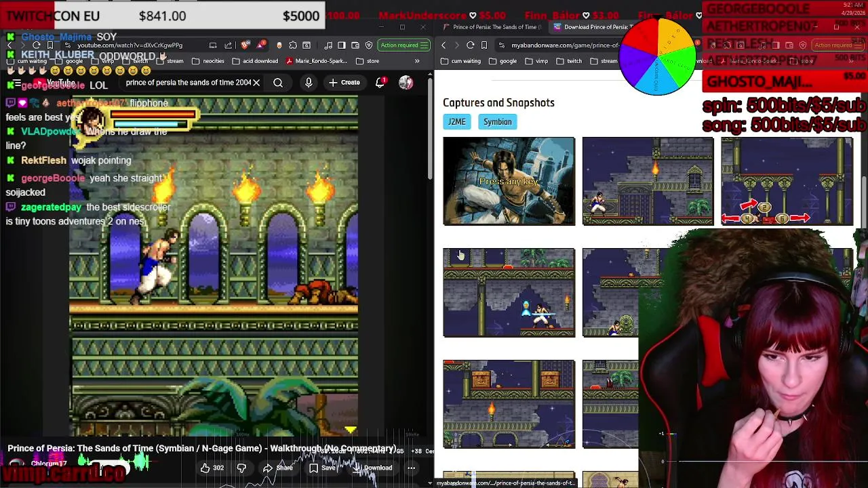868x488 pixels.
Task: Like the video with 302 likes
Action: click(211, 468)
